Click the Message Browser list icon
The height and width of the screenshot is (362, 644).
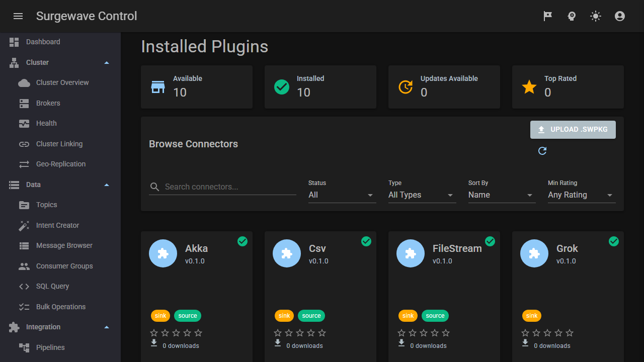pos(24,246)
